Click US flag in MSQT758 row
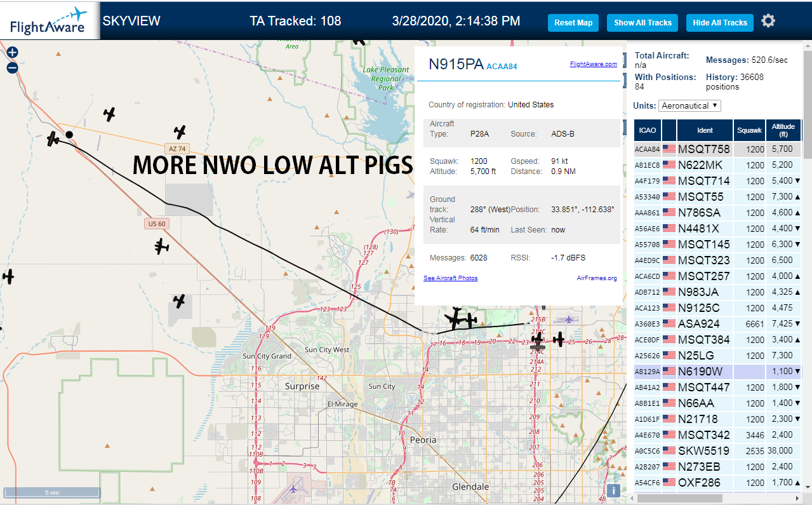Image resolution: width=812 pixels, height=505 pixels. (669, 149)
